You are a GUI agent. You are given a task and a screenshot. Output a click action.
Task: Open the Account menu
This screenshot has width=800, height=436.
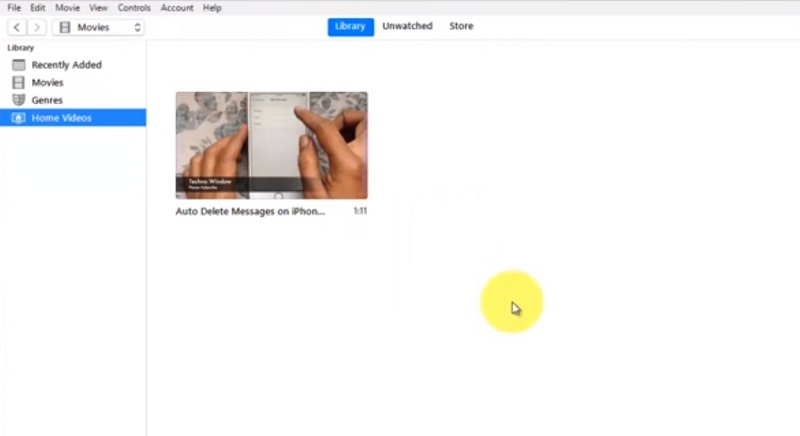177,8
